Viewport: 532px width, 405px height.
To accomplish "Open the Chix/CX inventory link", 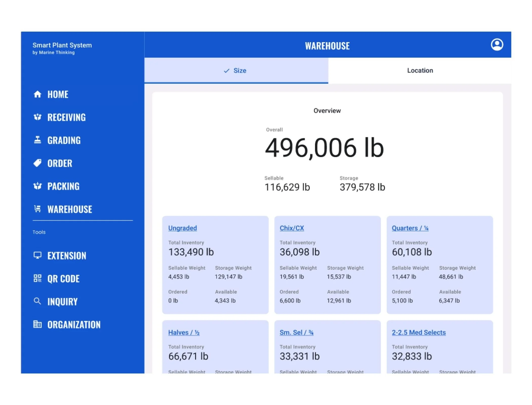I will click(292, 228).
